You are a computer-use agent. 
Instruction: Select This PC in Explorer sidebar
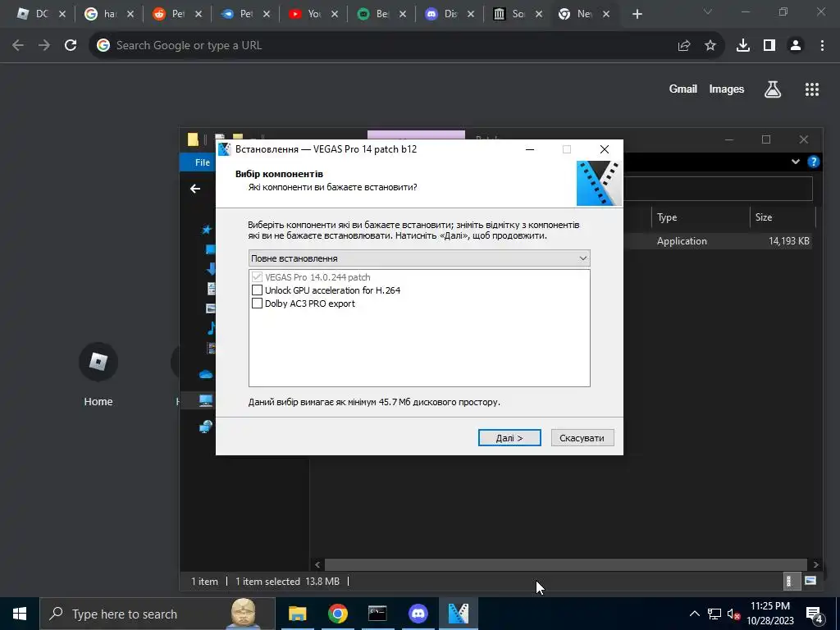pos(206,400)
